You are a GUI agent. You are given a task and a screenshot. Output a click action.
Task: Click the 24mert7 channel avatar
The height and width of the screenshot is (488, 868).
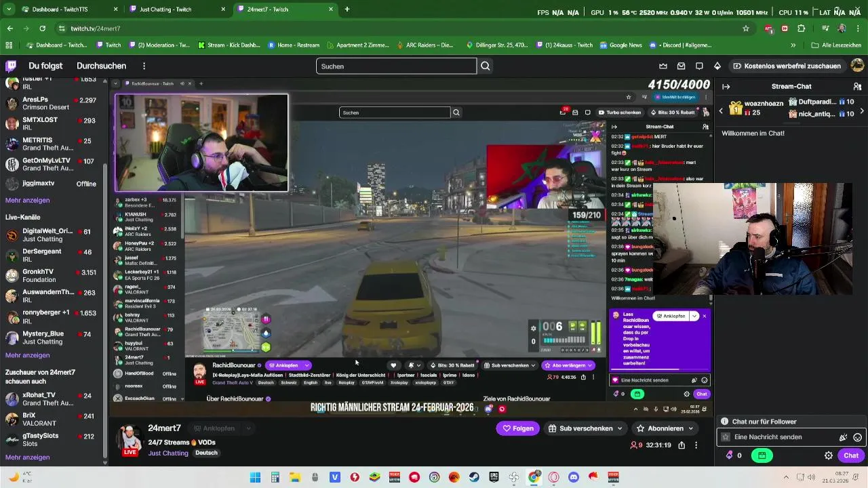(130, 439)
